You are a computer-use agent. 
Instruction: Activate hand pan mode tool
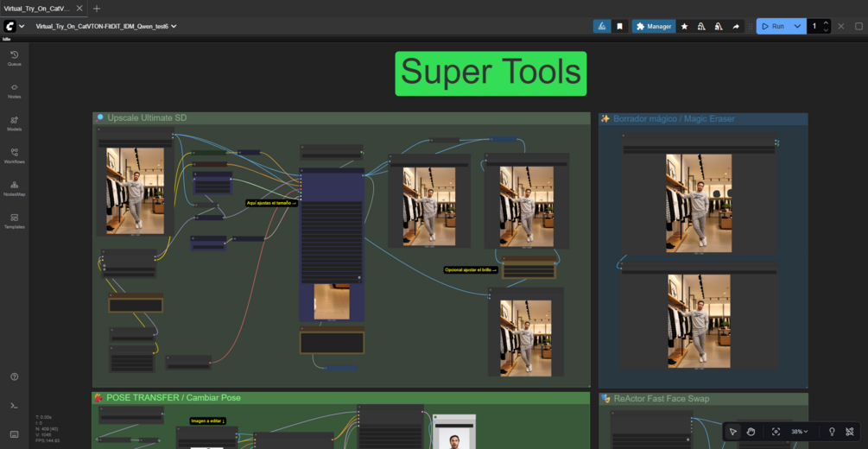click(751, 431)
